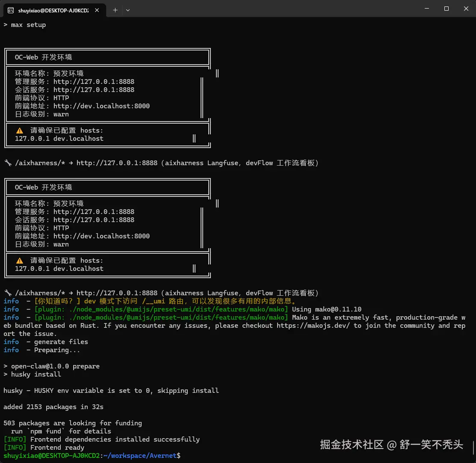Click the https://makojs.dev/ link
The image size is (476, 463).
(313, 325)
